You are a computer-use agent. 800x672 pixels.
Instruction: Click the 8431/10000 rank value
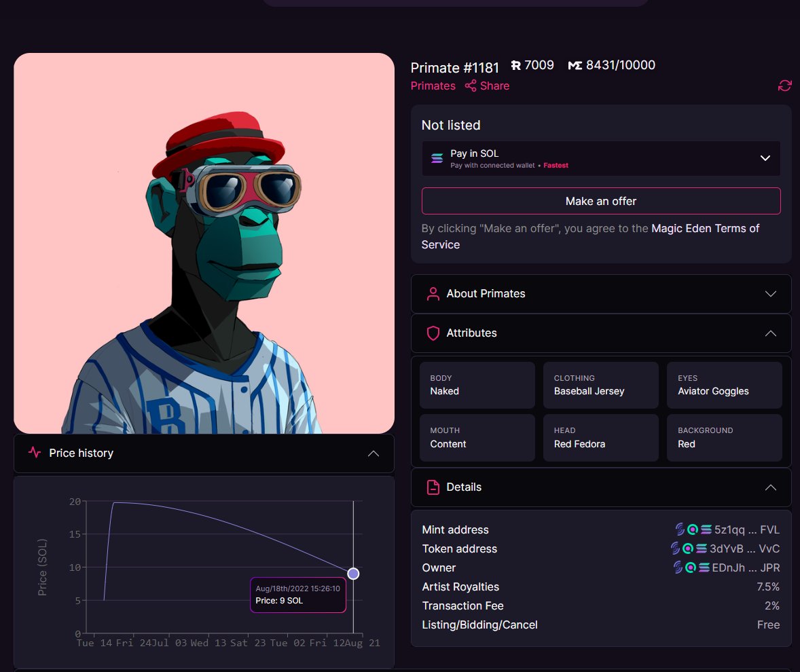point(621,65)
